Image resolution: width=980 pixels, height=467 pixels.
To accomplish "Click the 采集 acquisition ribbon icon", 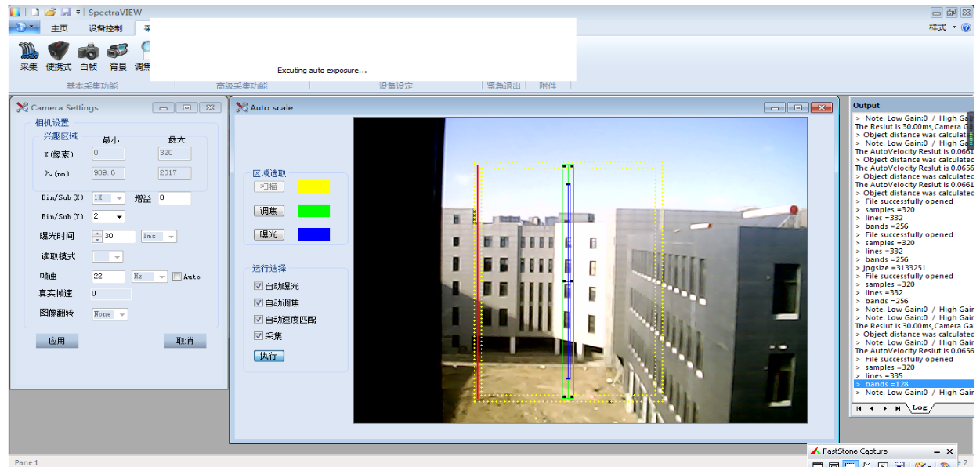I will point(28,53).
